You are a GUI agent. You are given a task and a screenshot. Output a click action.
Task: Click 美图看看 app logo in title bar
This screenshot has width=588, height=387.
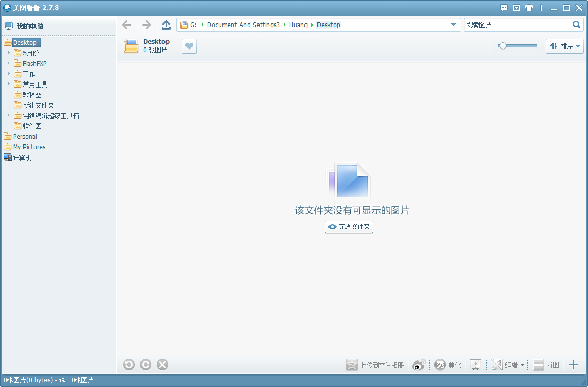7,8
